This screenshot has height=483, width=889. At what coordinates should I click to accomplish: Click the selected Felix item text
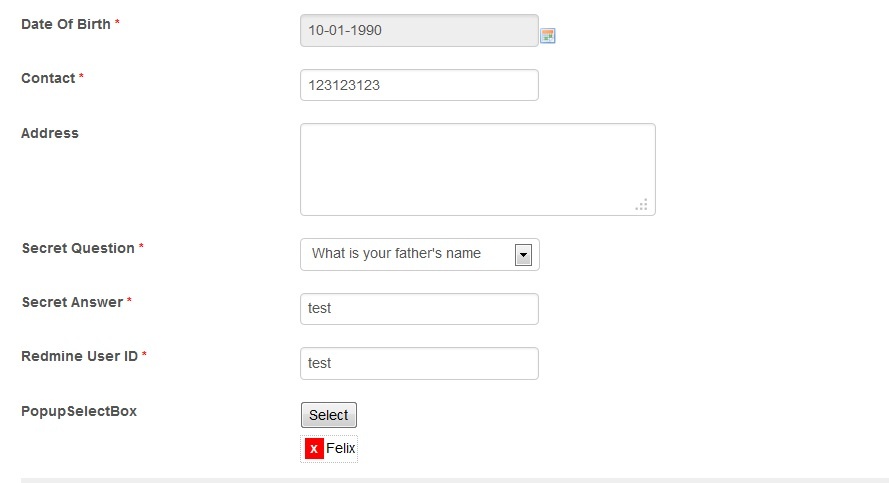coord(341,449)
